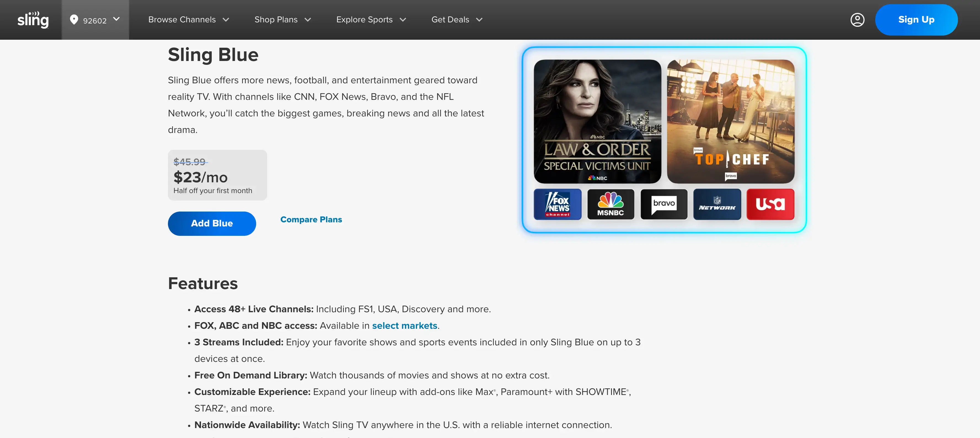Open the Browse Channels menu
The width and height of the screenshot is (980, 438).
(182, 19)
